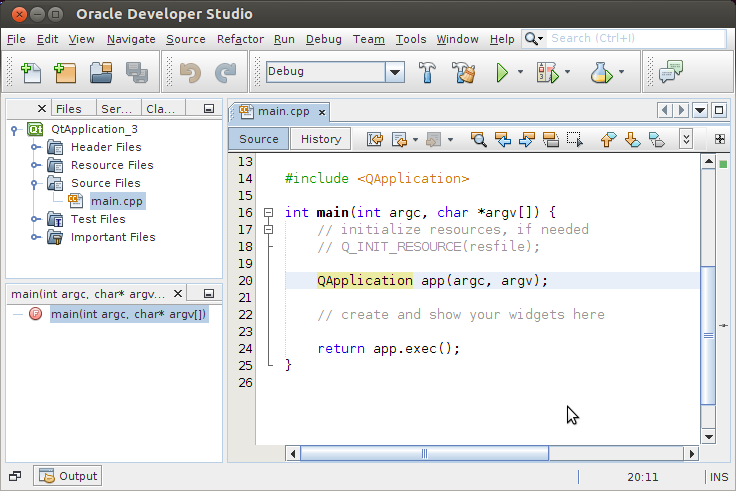Viewport: 736px width, 491px height.
Task: Collapse the Source Files folder node
Action: 34,184
